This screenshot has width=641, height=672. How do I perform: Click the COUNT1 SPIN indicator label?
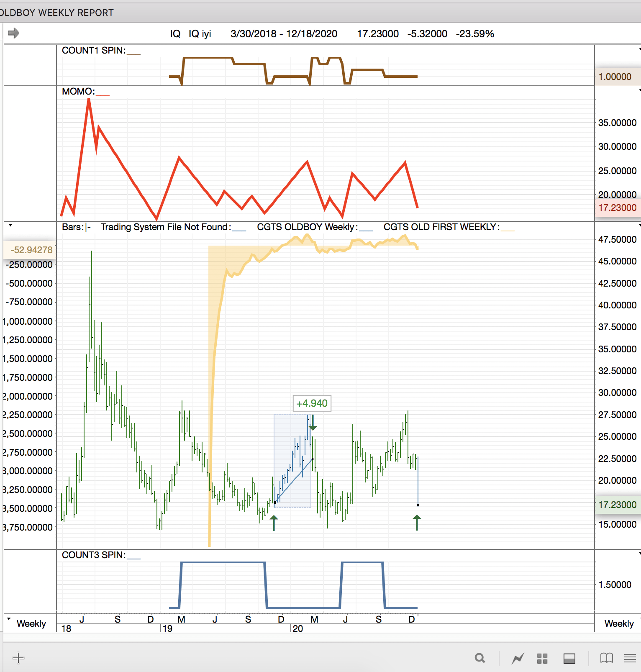pos(93,51)
